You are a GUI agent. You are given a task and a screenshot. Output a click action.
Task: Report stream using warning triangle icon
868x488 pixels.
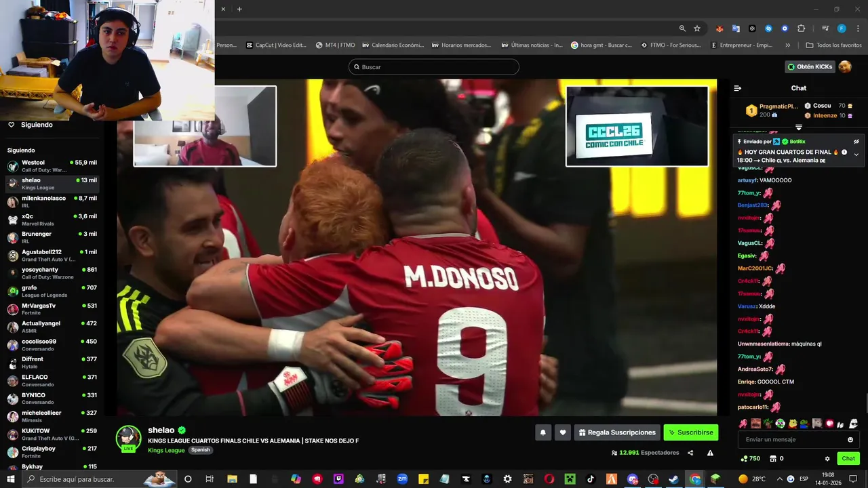(x=710, y=453)
